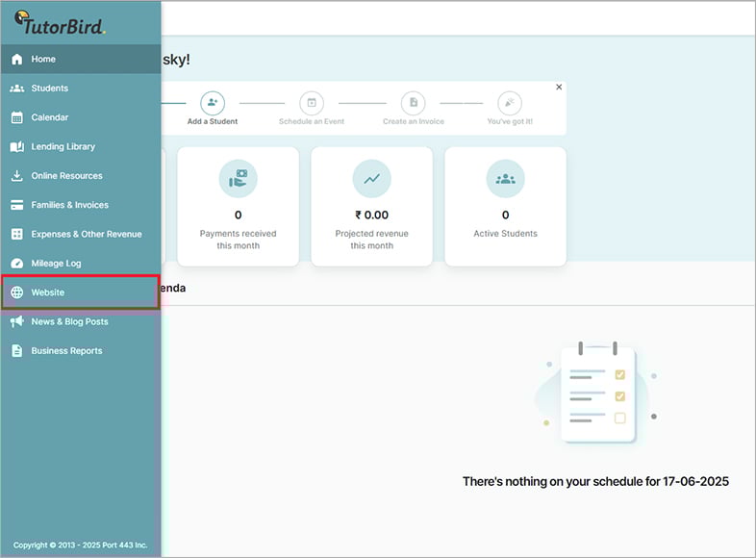Viewport: 756px width, 558px height.
Task: Click the Expenses & Other Revenue icon
Action: [x=17, y=234]
